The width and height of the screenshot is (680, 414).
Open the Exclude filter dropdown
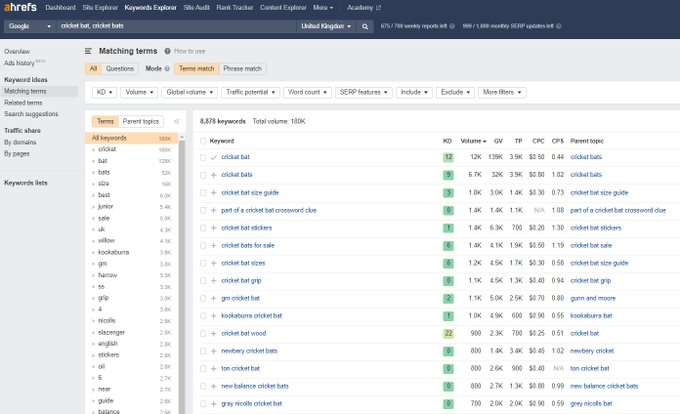[455, 92]
